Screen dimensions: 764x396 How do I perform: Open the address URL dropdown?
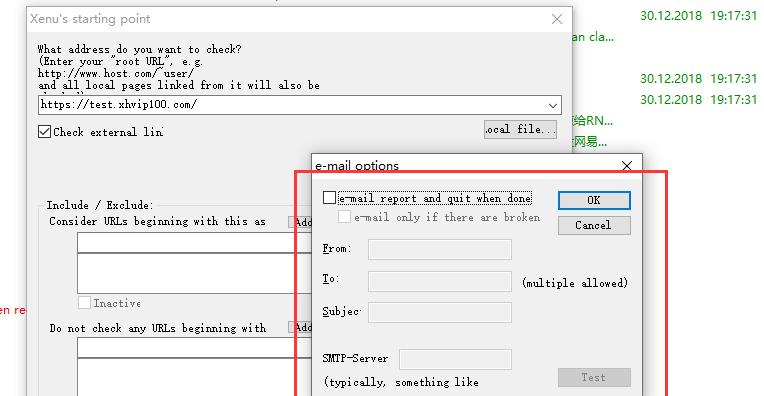click(x=553, y=105)
